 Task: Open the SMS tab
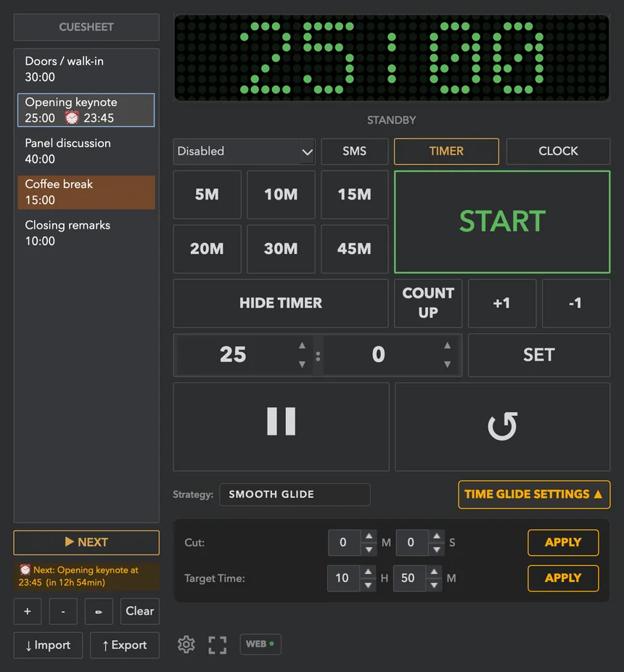tap(354, 151)
